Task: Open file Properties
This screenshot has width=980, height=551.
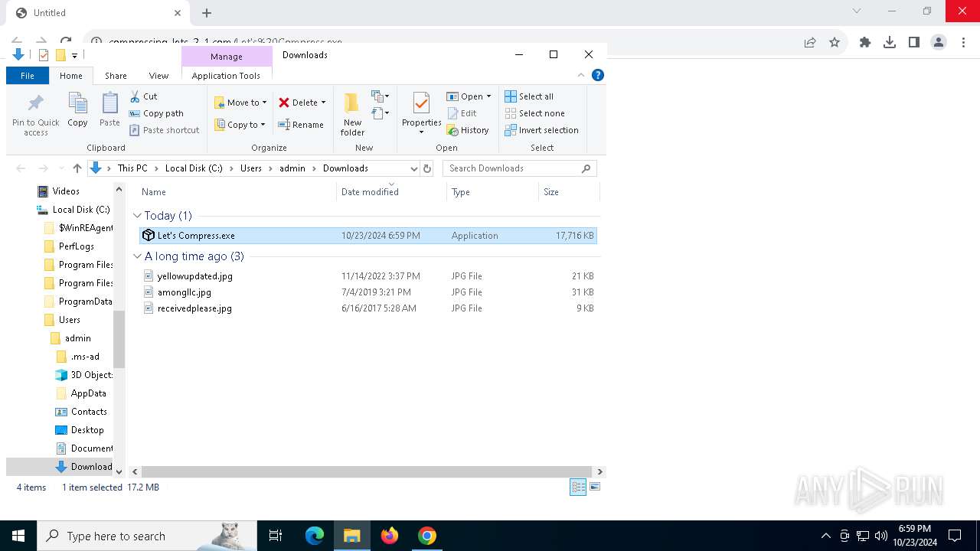Action: pyautogui.click(x=422, y=113)
